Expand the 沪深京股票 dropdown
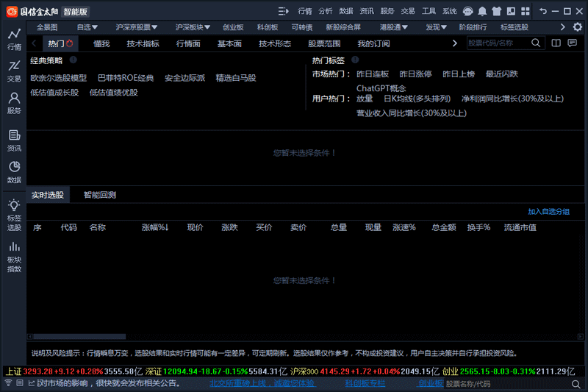Image resolution: width=588 pixels, height=392 pixels. (137, 27)
